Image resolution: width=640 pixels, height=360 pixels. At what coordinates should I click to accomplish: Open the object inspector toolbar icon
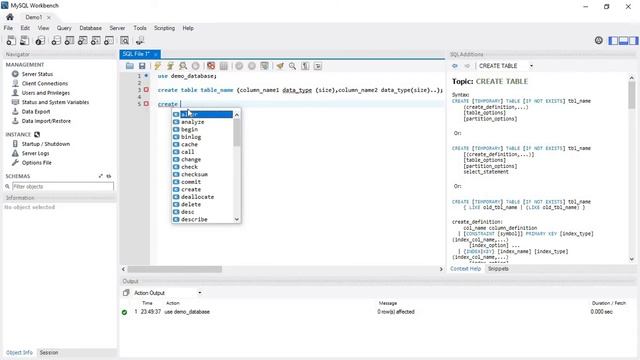(x=40, y=40)
